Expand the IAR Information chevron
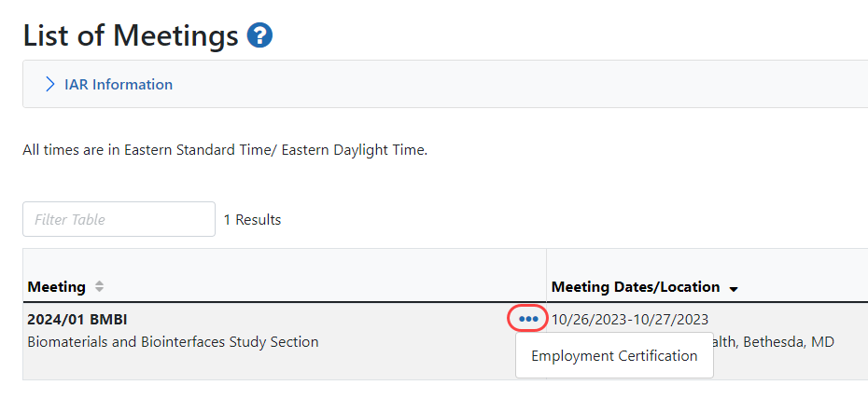 [x=50, y=85]
